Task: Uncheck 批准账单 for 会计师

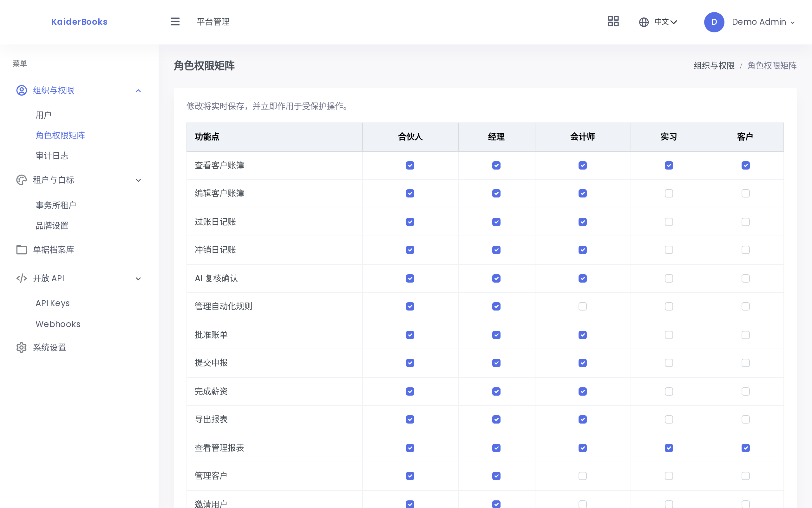Action: 582,335
